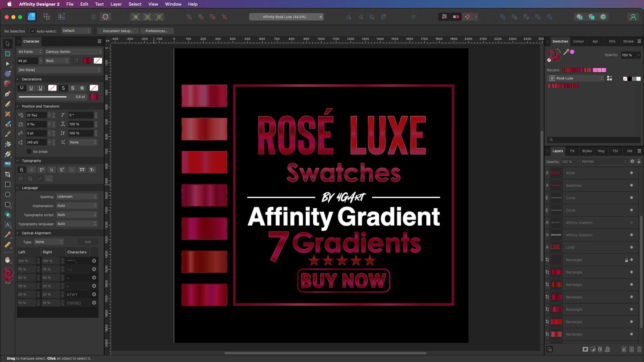Select the Measure ruler tool
This screenshot has width=644, height=362.
pyautogui.click(x=8, y=245)
